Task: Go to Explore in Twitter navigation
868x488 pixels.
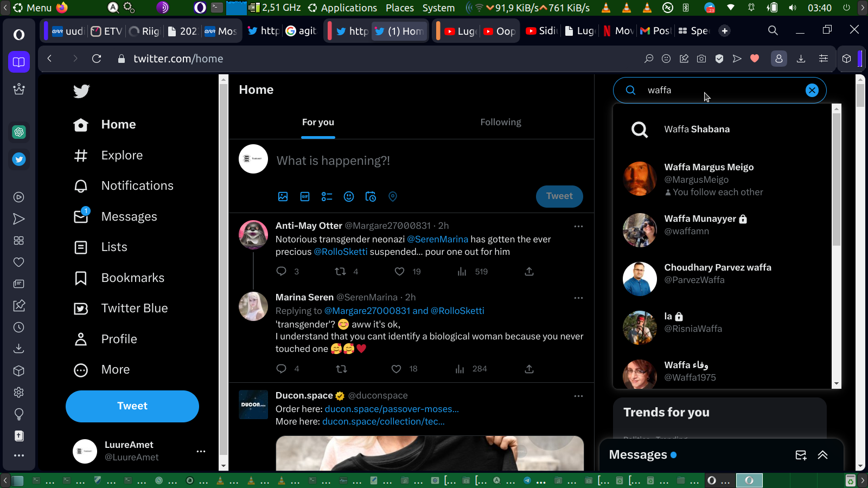Action: [x=108, y=156]
